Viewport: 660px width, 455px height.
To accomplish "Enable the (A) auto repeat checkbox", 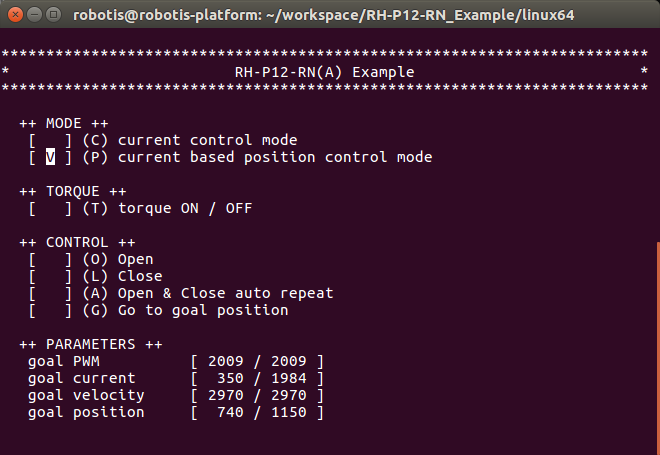I will pyautogui.click(x=50, y=293).
